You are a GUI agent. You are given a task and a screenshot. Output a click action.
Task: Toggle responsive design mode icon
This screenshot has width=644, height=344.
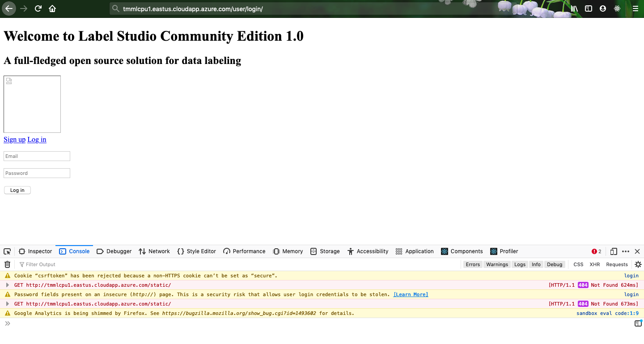click(614, 251)
